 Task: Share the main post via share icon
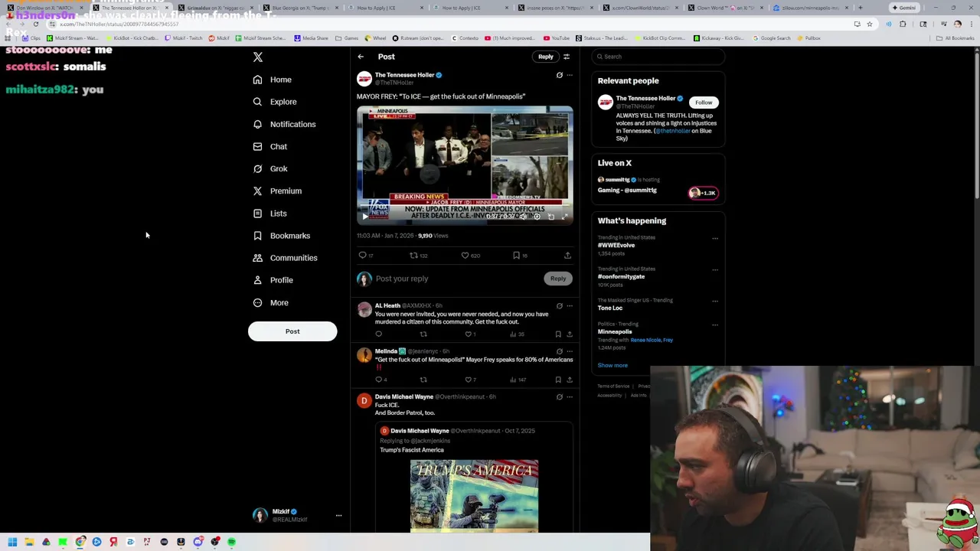(567, 256)
